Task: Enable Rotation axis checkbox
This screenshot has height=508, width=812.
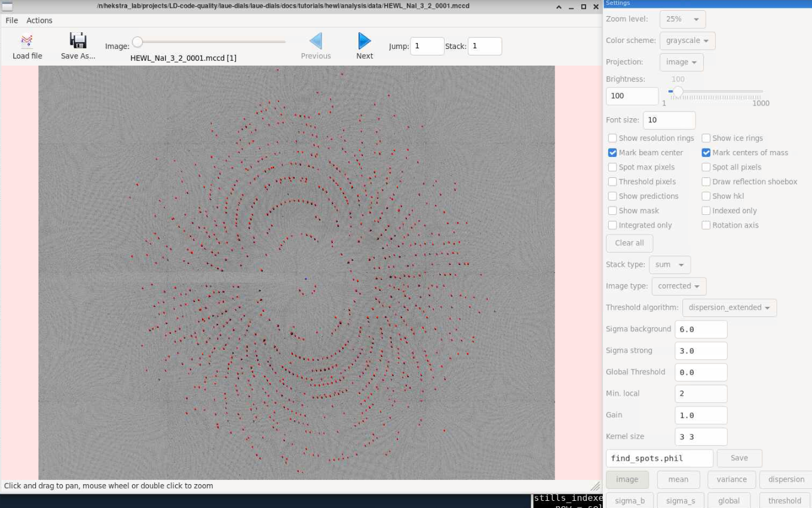Action: (x=706, y=225)
